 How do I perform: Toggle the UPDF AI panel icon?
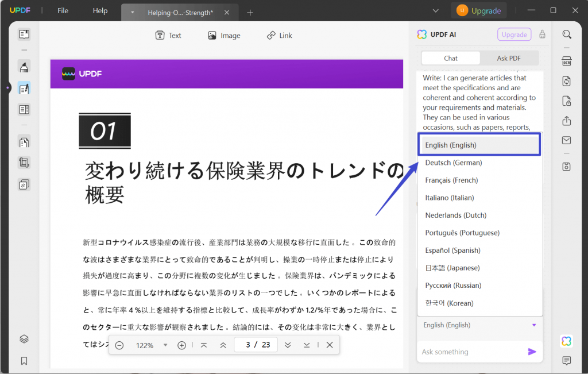click(x=567, y=341)
